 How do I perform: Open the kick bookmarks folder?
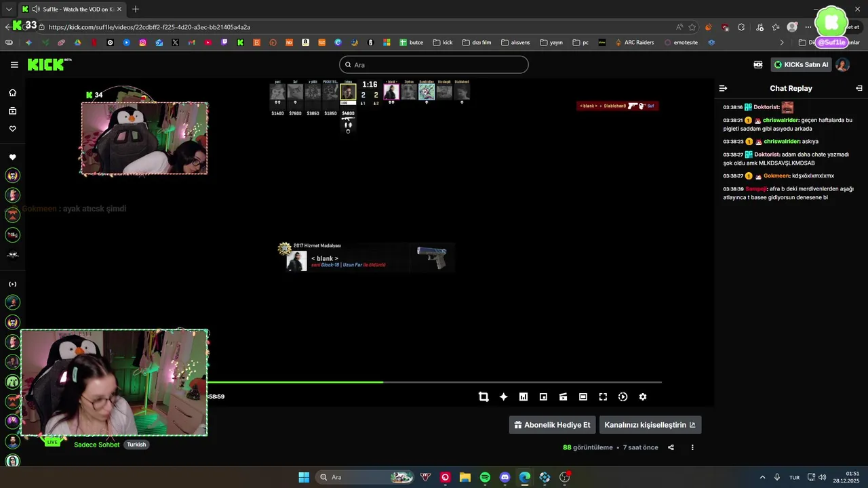click(443, 42)
